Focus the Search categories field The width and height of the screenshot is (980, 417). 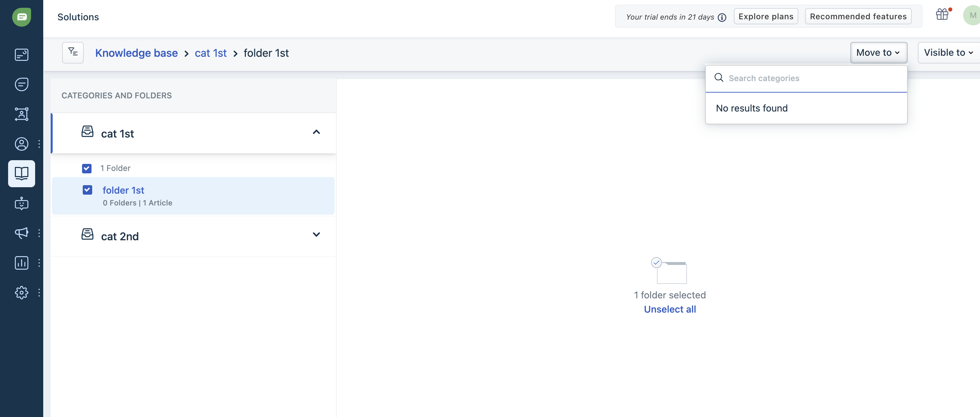814,78
